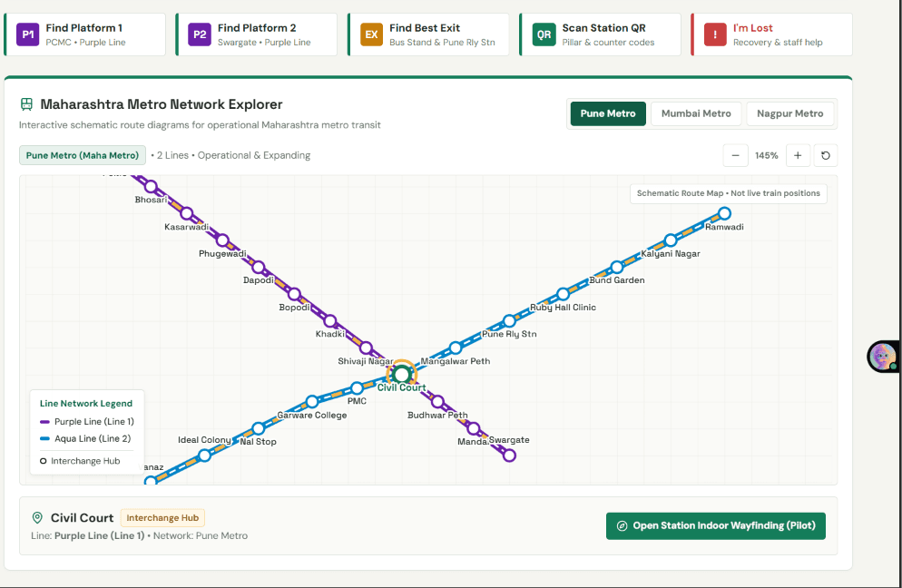
Task: Select the Kasarwadi station node
Action: tap(186, 213)
